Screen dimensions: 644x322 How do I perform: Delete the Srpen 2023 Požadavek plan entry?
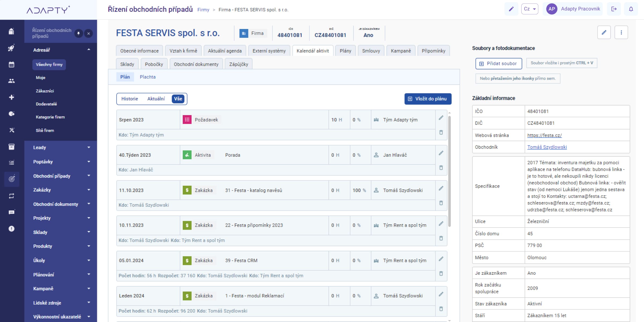[441, 132]
